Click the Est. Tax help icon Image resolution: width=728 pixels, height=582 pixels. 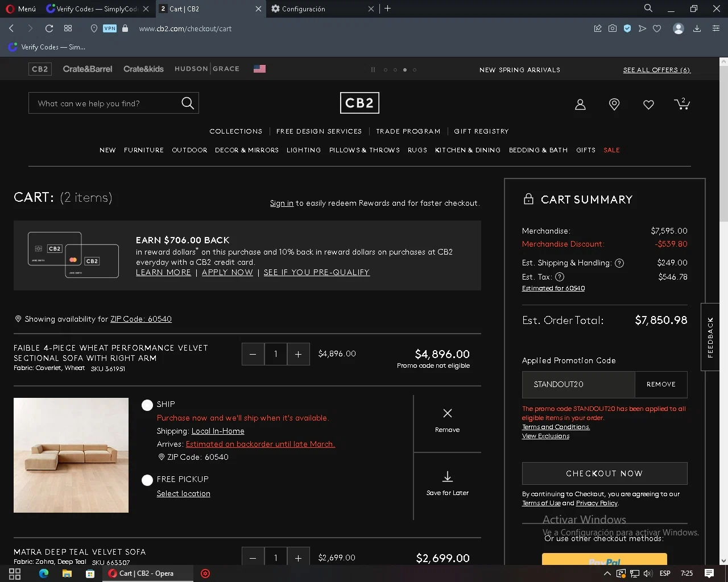tap(560, 277)
